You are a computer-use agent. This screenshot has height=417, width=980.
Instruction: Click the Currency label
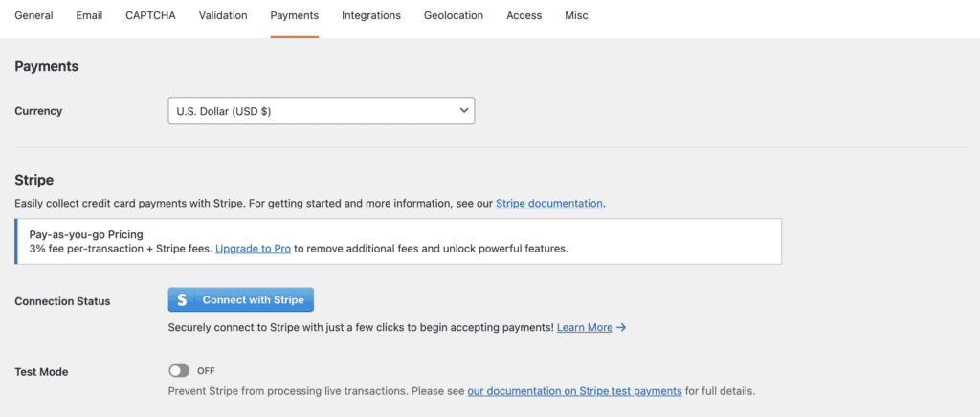pos(38,111)
